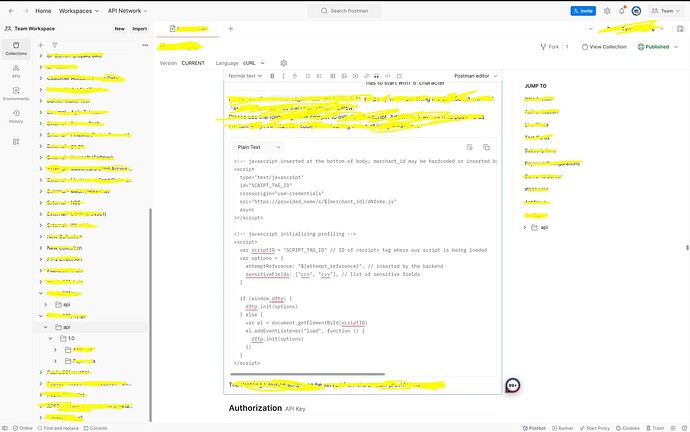Click the fork count number 1
Image resolution: width=690 pixels, height=432 pixels.
(567, 47)
